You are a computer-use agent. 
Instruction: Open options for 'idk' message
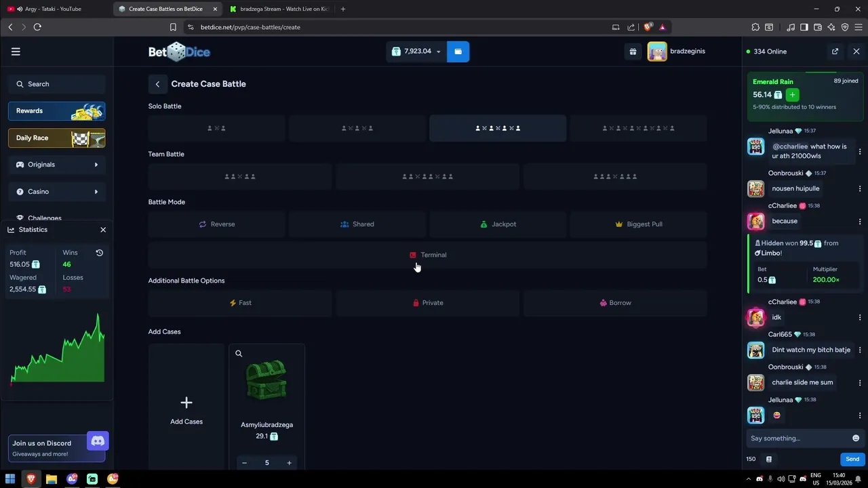coord(860,317)
